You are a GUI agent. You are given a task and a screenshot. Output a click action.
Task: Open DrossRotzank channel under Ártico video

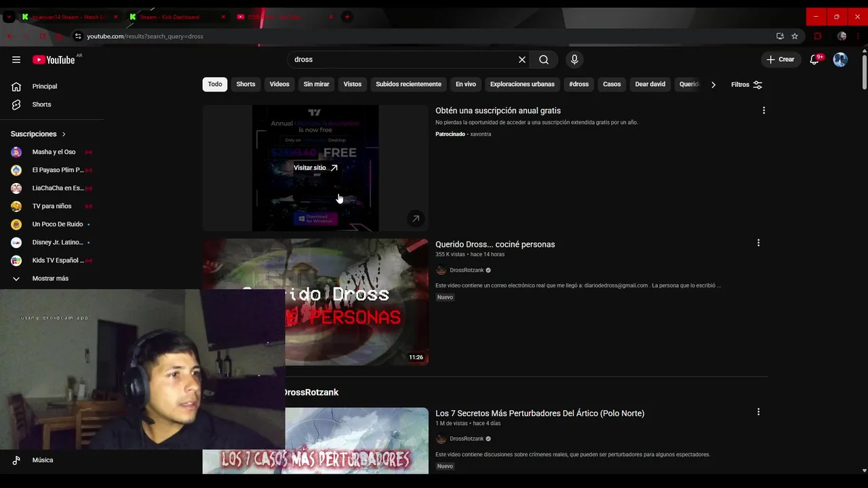point(467,439)
